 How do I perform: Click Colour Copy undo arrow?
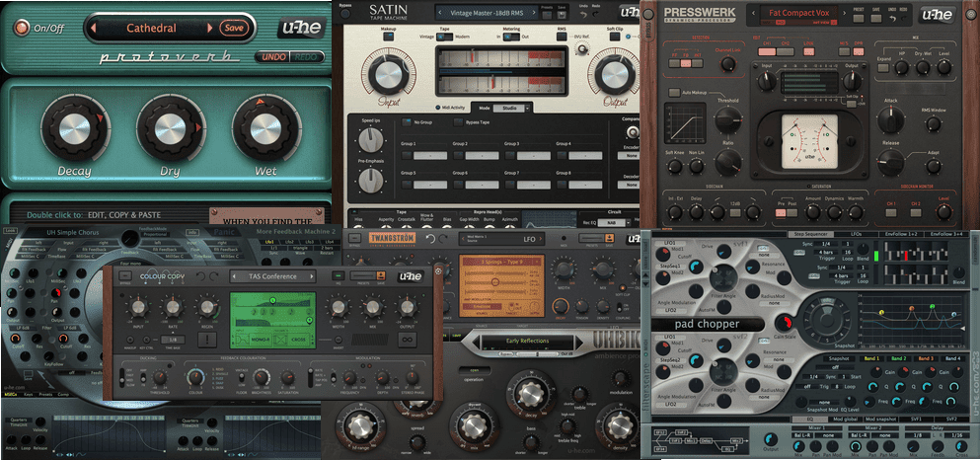coord(200,276)
